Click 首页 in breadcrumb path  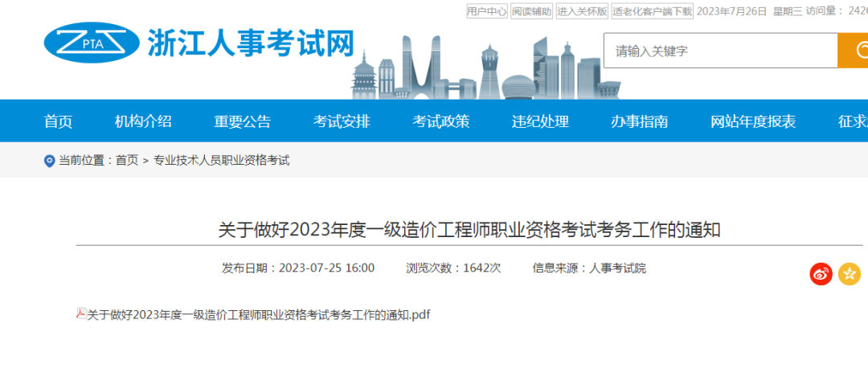point(127,161)
